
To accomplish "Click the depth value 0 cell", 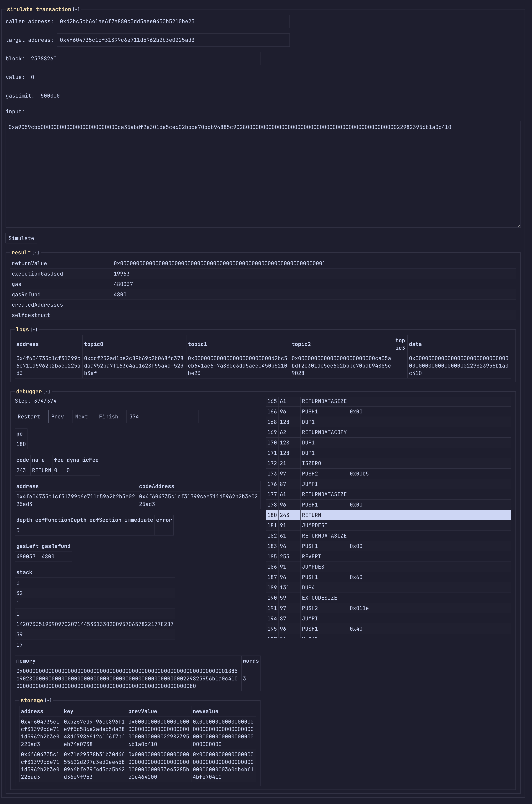I will (24, 530).
